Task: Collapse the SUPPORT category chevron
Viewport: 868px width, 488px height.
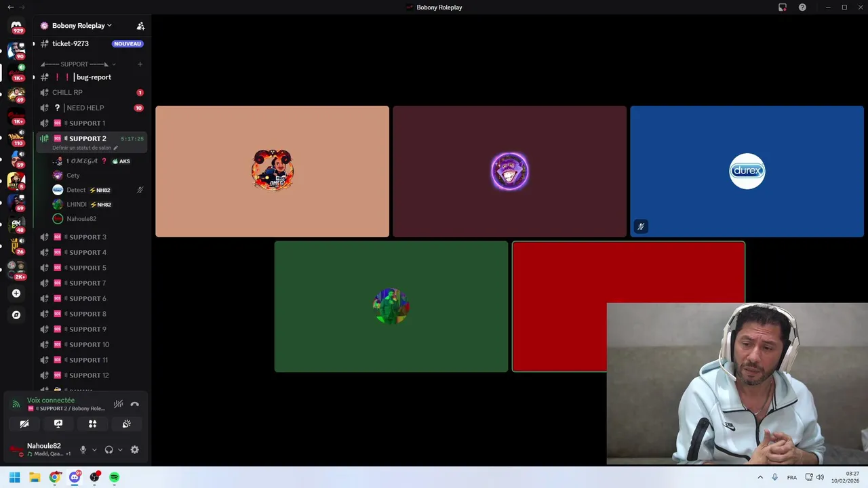Action: (x=114, y=64)
